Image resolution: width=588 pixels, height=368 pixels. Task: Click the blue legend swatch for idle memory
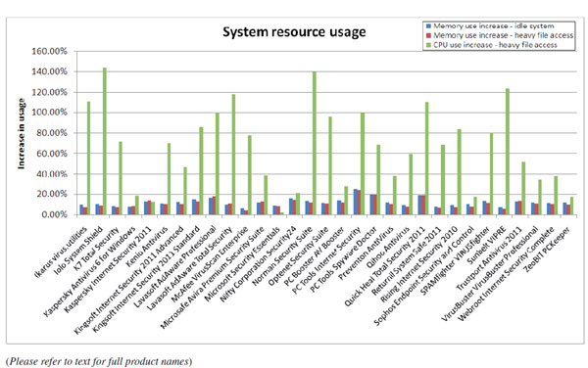pyautogui.click(x=428, y=26)
